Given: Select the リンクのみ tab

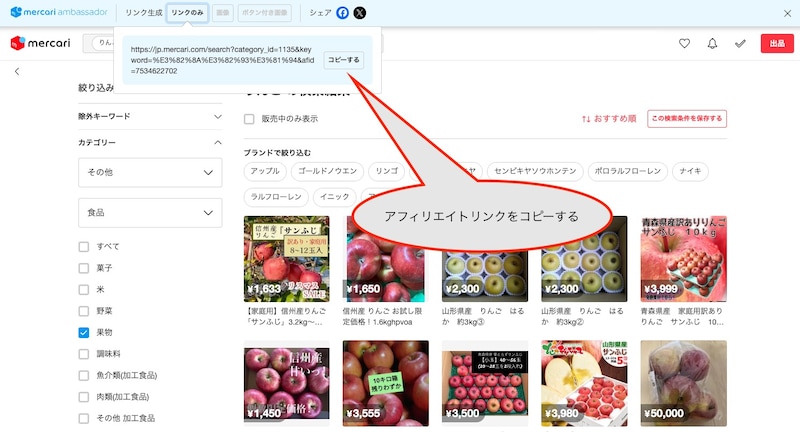Looking at the screenshot, I should pos(187,13).
